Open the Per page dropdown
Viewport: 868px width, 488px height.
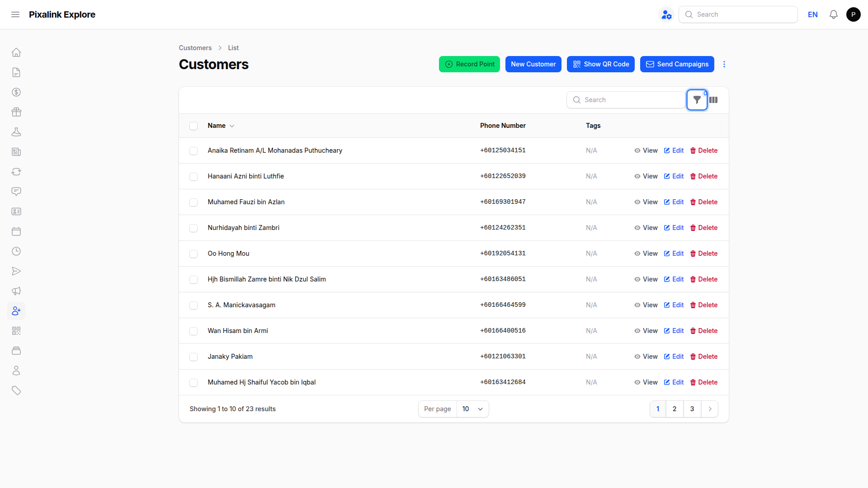tap(472, 409)
